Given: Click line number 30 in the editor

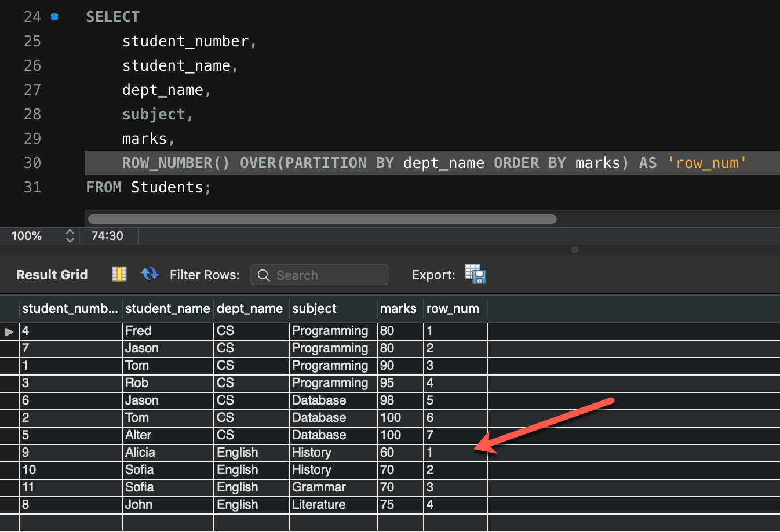Looking at the screenshot, I should tap(32, 163).
